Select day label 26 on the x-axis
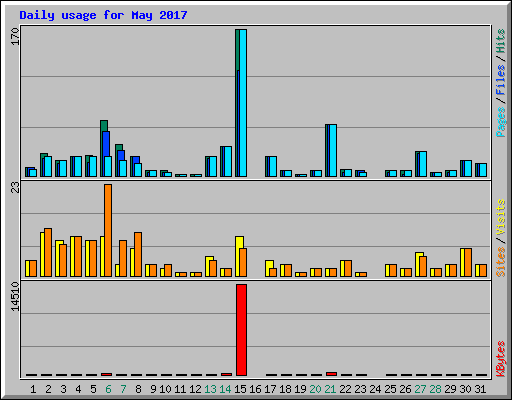Screen dimensions: 512x400 (405, 389)
